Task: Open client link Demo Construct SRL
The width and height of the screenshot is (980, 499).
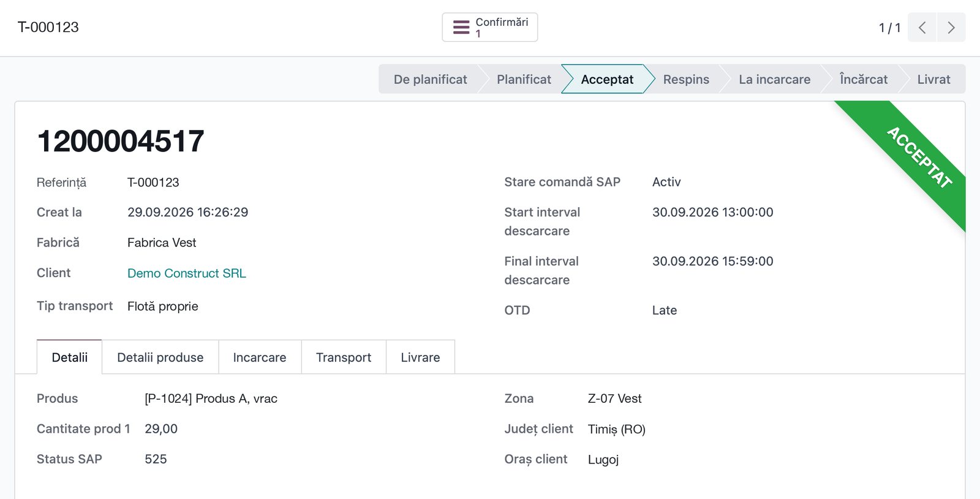Action: pos(187,273)
